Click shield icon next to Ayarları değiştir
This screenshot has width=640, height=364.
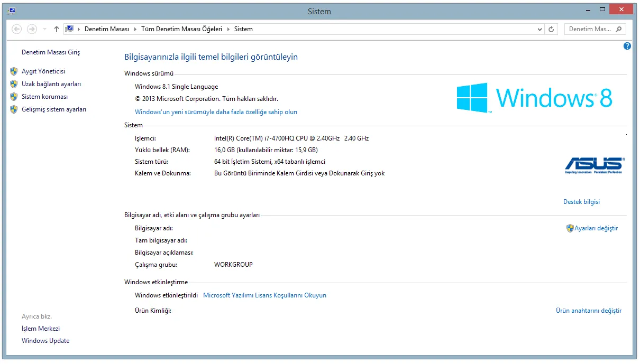pos(570,228)
